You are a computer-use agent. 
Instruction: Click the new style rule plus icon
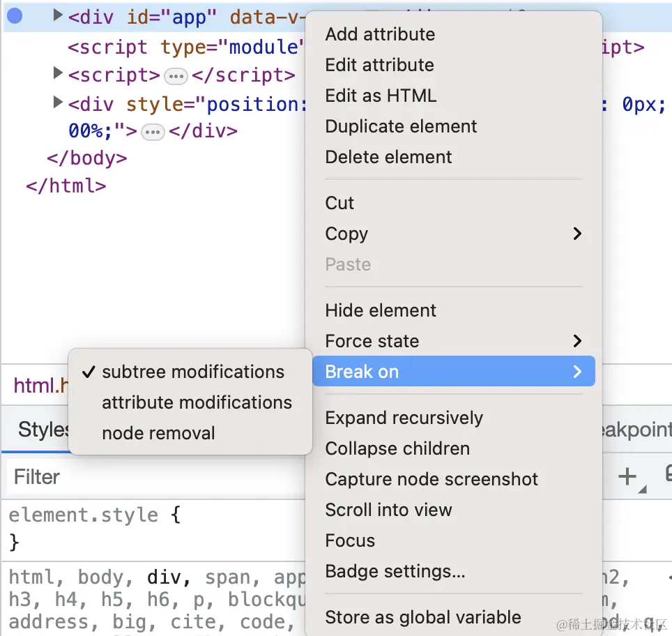pos(627,476)
